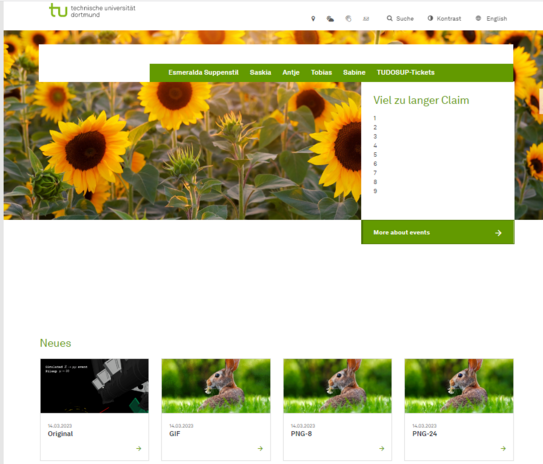Toggle Kontrast high-contrast mode

pos(444,18)
